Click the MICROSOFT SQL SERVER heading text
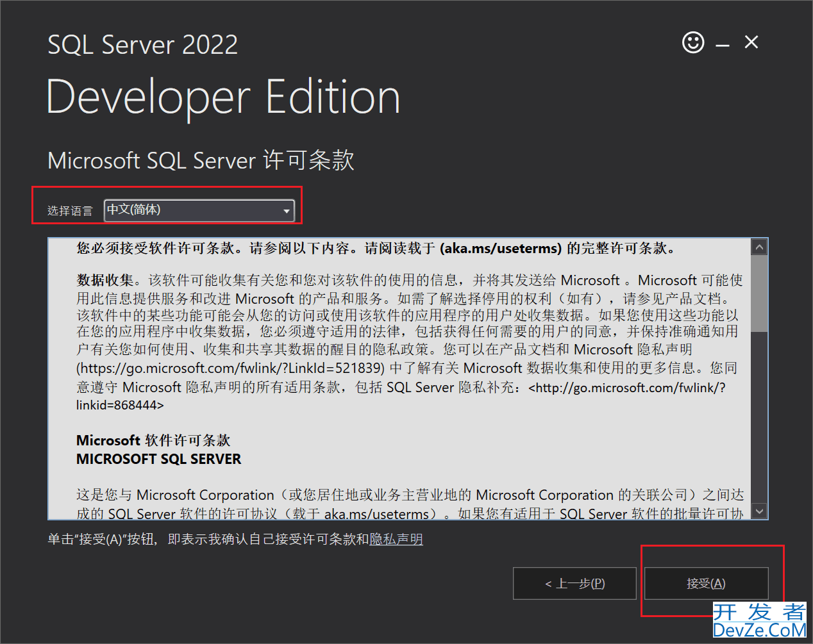This screenshot has width=813, height=644. 159,459
